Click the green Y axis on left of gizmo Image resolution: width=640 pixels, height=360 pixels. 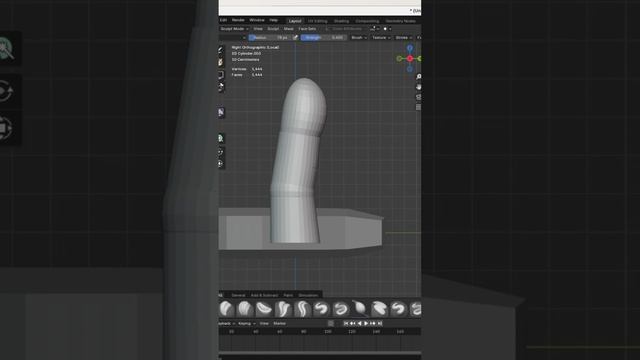(x=399, y=59)
